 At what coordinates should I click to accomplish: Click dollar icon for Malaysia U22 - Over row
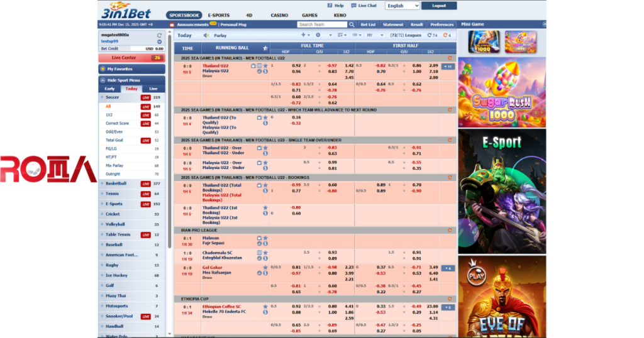click(x=265, y=168)
